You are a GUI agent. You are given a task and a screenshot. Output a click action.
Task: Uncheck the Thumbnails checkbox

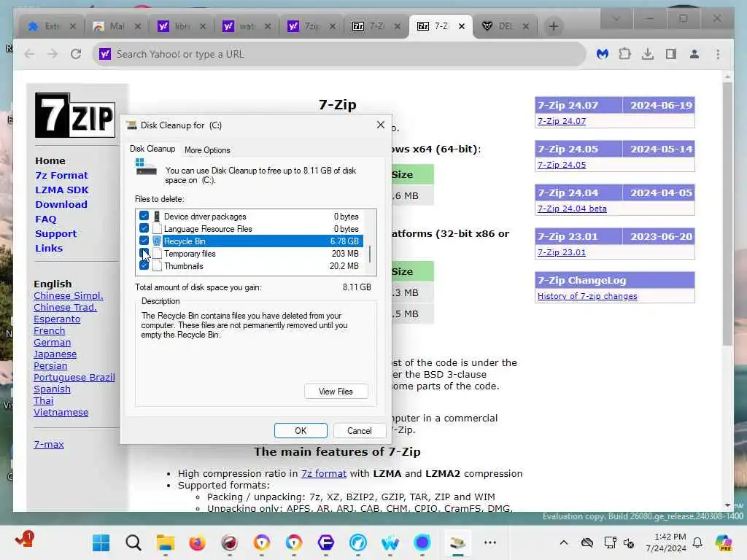click(x=144, y=265)
